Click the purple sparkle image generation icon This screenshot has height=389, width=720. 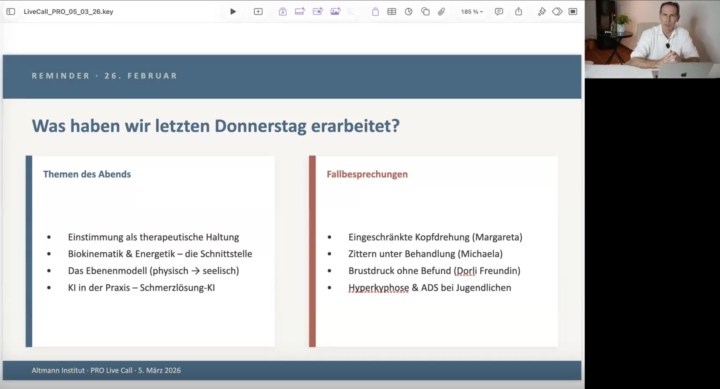[336, 11]
